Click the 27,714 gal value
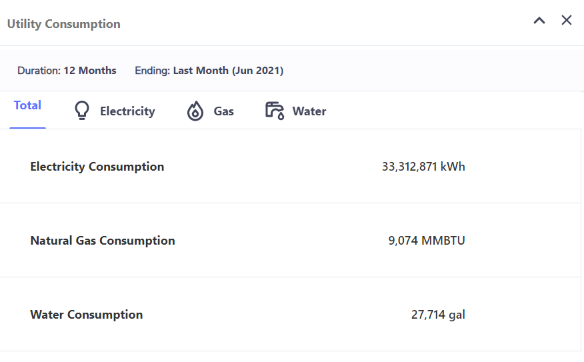 coord(438,315)
